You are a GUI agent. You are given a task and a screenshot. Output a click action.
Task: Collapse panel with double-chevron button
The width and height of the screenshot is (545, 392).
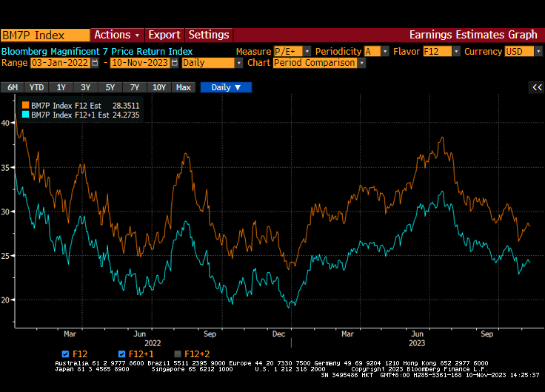(x=537, y=87)
